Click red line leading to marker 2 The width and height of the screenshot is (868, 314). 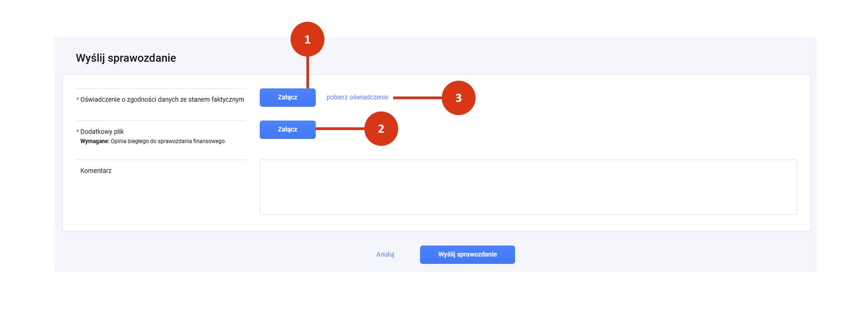tap(340, 129)
